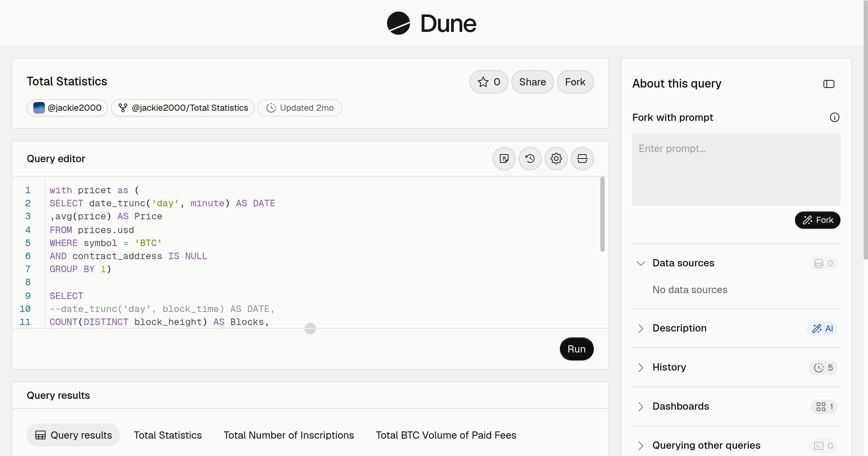
Task: Click the Querying other queries count badge
Action: pyautogui.click(x=823, y=446)
